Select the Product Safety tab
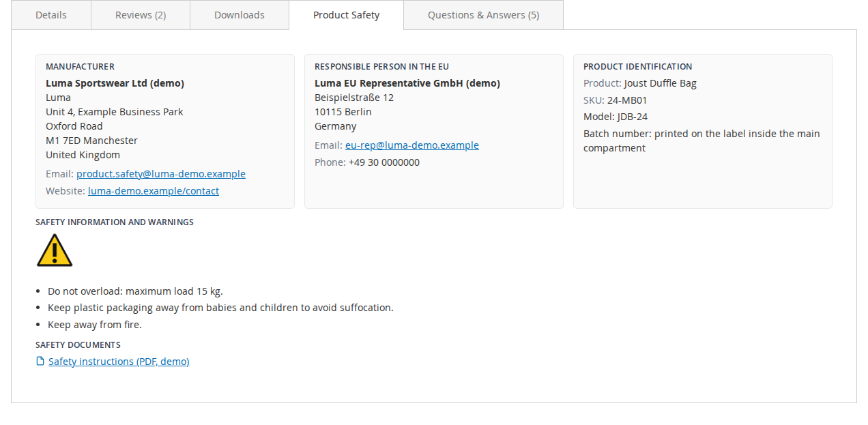 coord(347,15)
